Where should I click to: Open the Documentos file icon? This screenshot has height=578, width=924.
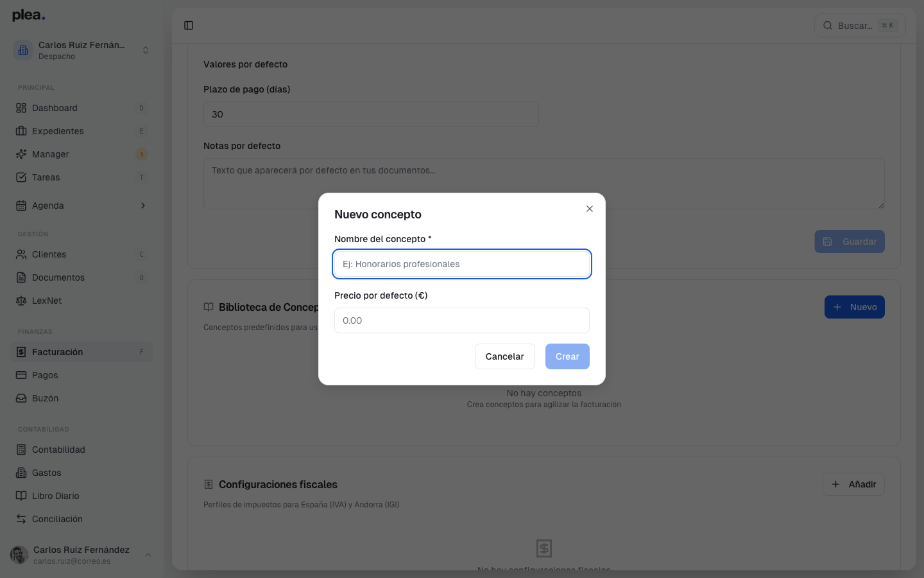tap(21, 277)
